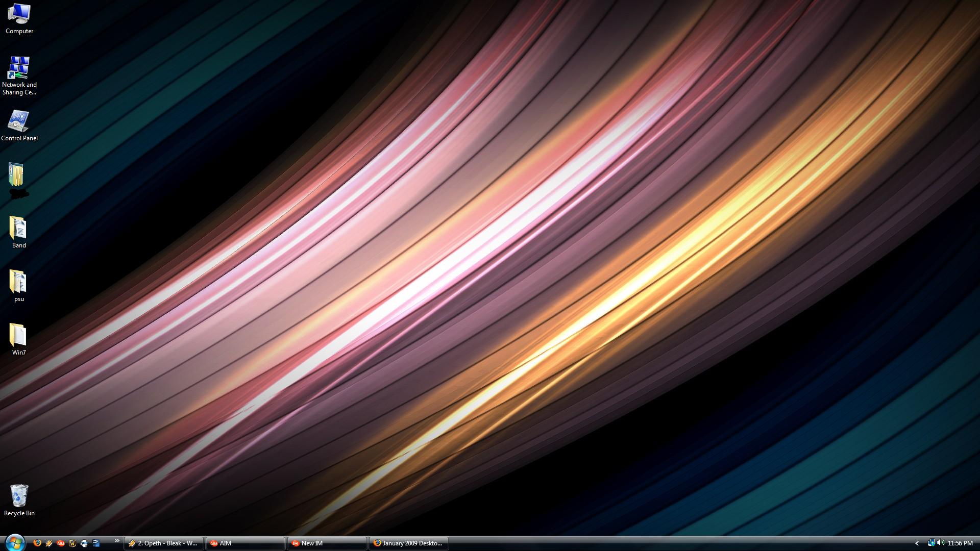Image resolution: width=980 pixels, height=551 pixels.
Task: Launch Firefox from Quick Launch
Action: coord(37,543)
